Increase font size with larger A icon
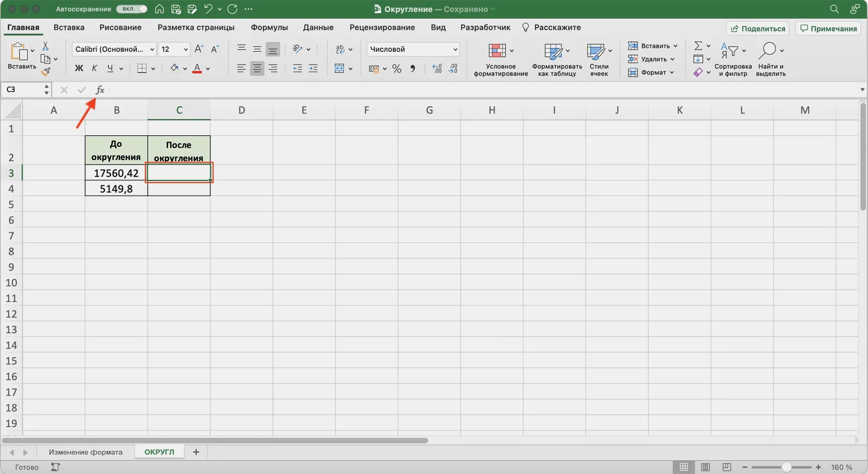This screenshot has width=868, height=474. tap(198, 50)
